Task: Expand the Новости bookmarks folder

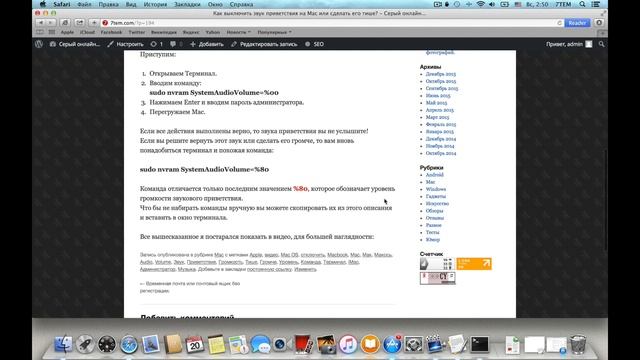Action: click(x=238, y=32)
